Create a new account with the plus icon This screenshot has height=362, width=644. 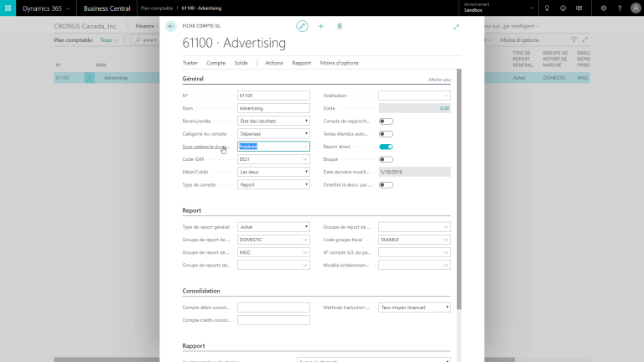coord(321,26)
